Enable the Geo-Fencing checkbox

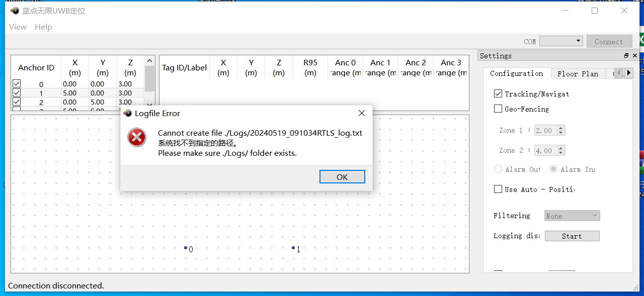(x=498, y=109)
